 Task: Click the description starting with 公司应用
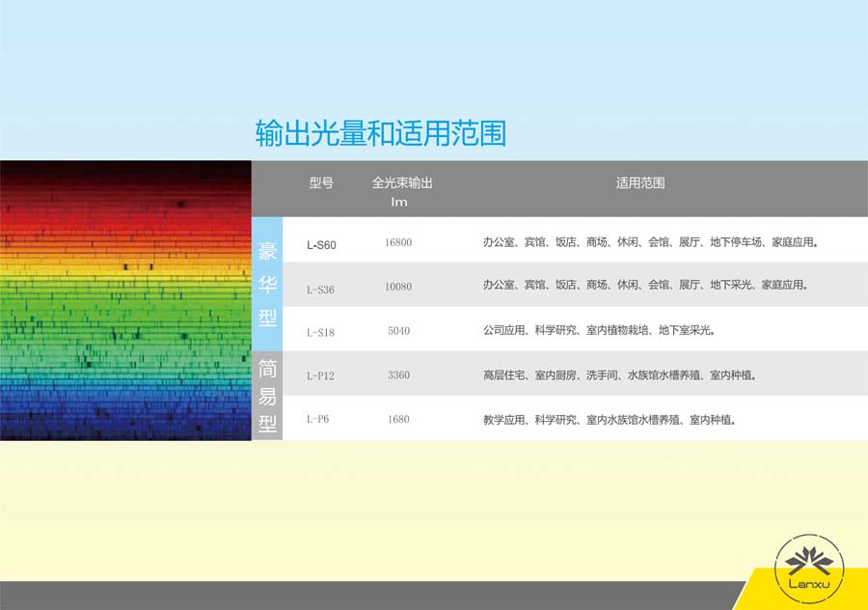pos(598,331)
